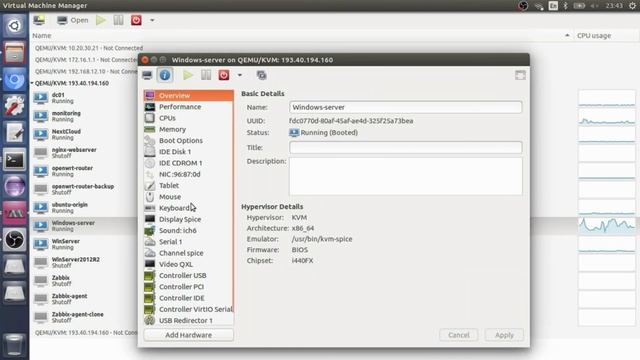Click the Apply button

pos(504,335)
